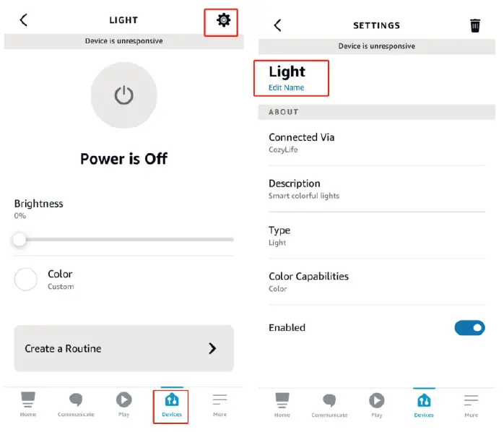
Task: Pick the custom Color swatch circle
Action: tap(26, 280)
